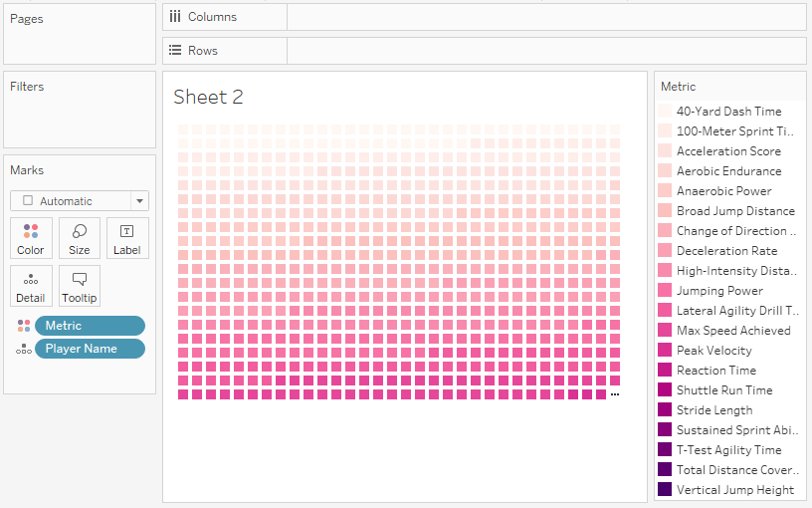Image resolution: width=812 pixels, height=508 pixels.
Task: Click the Rows shelf icon
Action: point(175,50)
